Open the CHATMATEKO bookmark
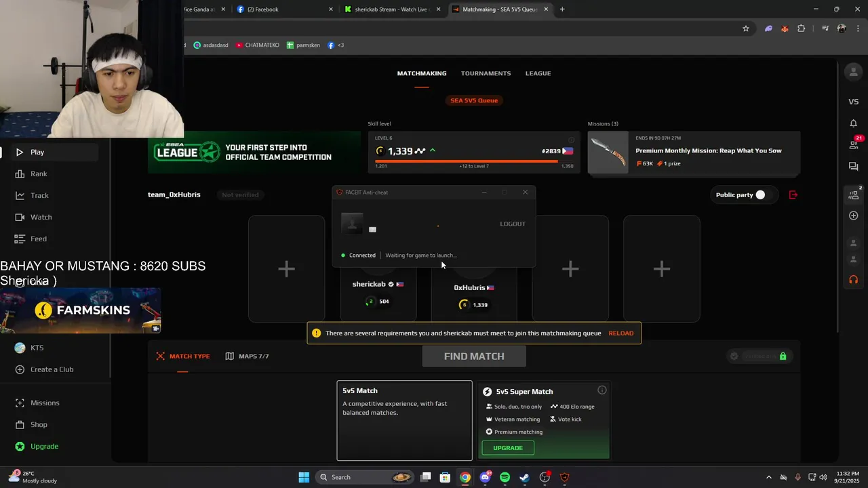The height and width of the screenshot is (488, 868). coord(257,45)
